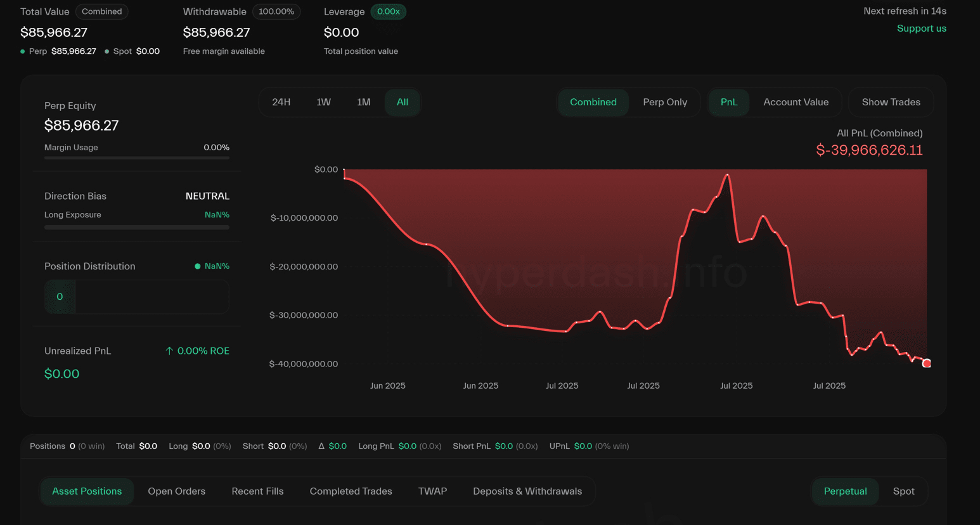
Task: Choose the All time range
Action: pos(403,102)
